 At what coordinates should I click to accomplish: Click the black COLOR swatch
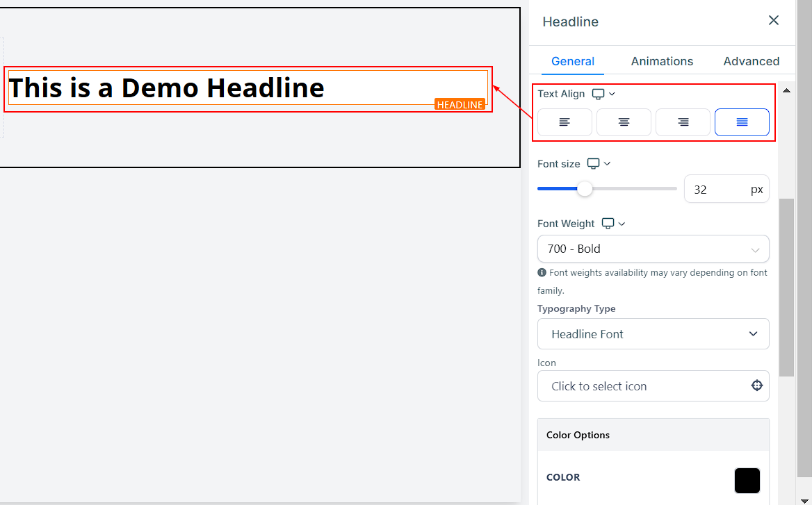point(747,480)
